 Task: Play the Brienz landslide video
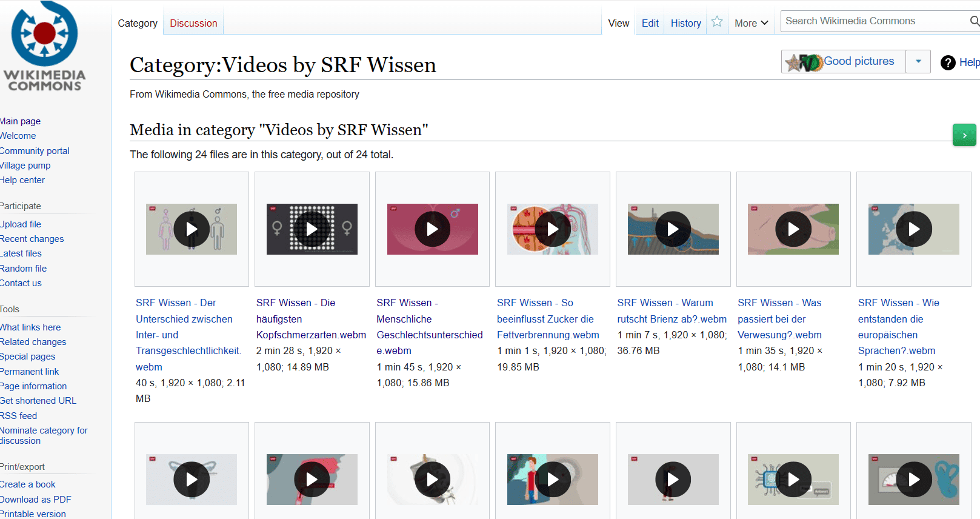[673, 229]
